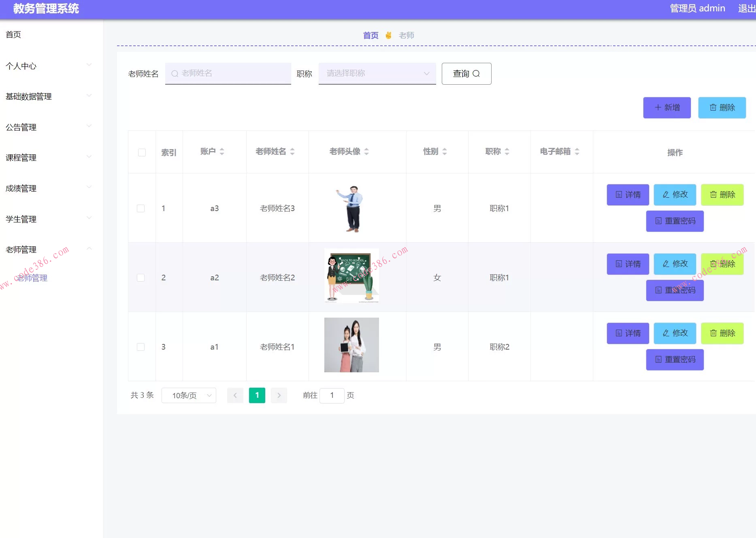Go to next page arrow in pagination

coord(279,395)
